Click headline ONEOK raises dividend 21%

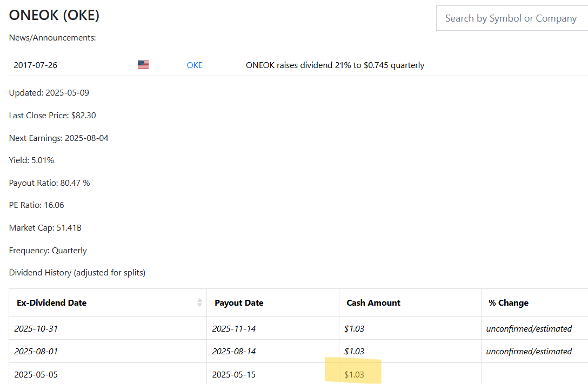click(335, 65)
